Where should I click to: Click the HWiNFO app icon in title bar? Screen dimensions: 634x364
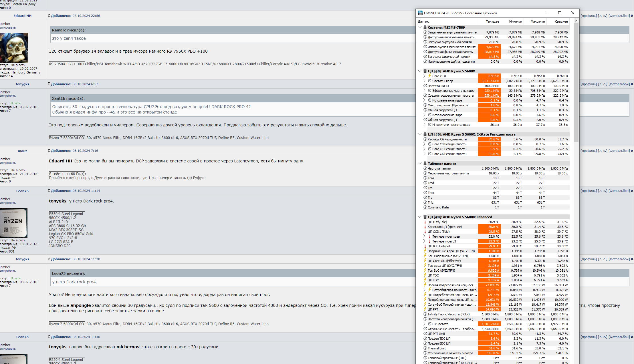click(x=420, y=13)
